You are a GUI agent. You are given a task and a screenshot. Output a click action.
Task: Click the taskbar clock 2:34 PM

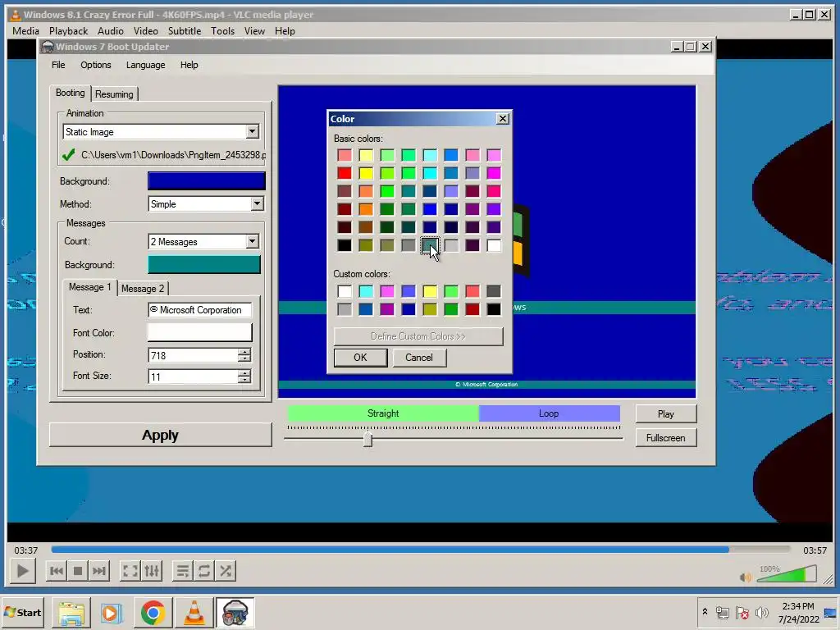797,606
